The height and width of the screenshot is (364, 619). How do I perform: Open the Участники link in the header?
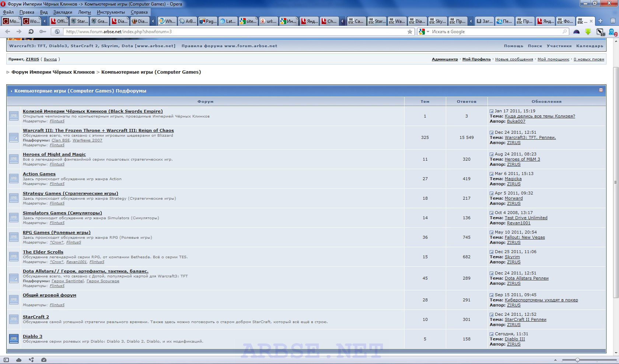tap(559, 46)
